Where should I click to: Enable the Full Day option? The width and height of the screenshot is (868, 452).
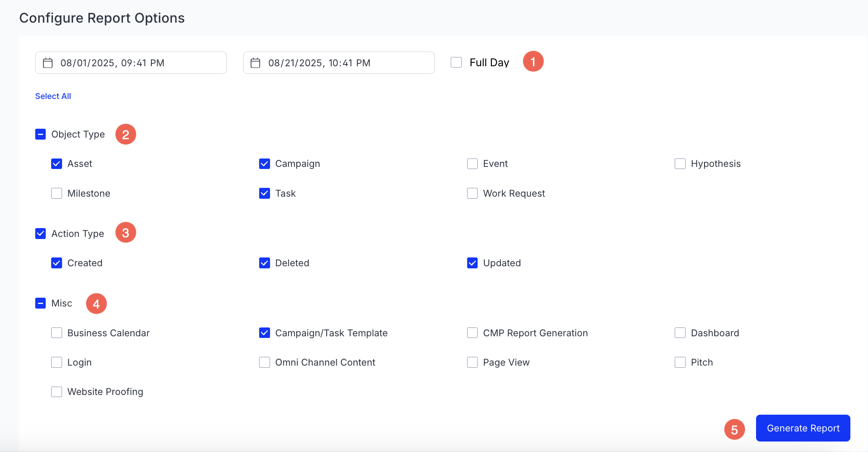point(456,62)
